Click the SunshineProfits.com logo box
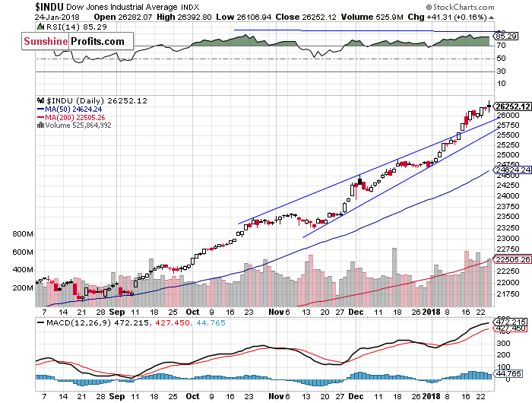The image size is (532, 403). click(78, 41)
